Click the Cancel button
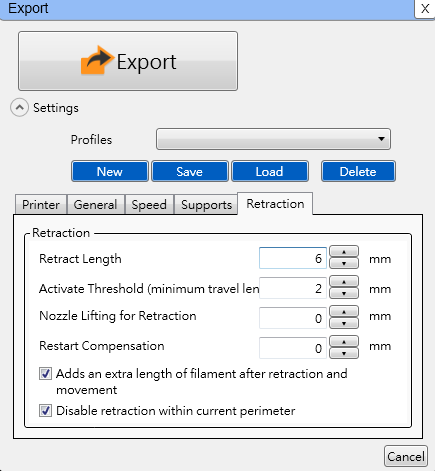435x471 pixels. point(406,456)
